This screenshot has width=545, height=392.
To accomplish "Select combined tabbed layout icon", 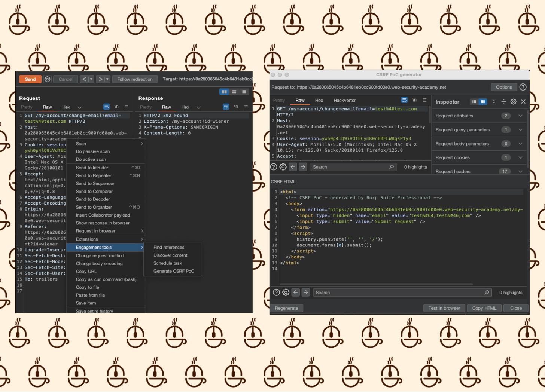I will pyautogui.click(x=244, y=92).
